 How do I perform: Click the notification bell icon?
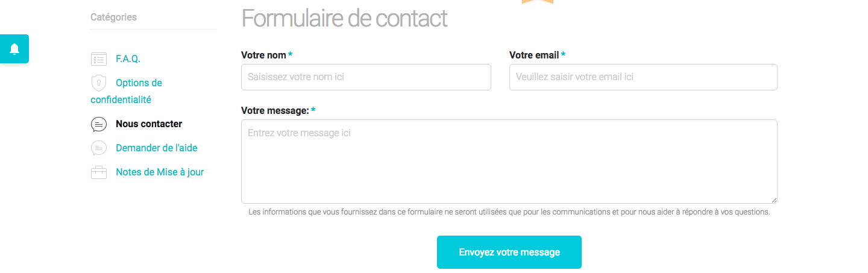(x=14, y=49)
